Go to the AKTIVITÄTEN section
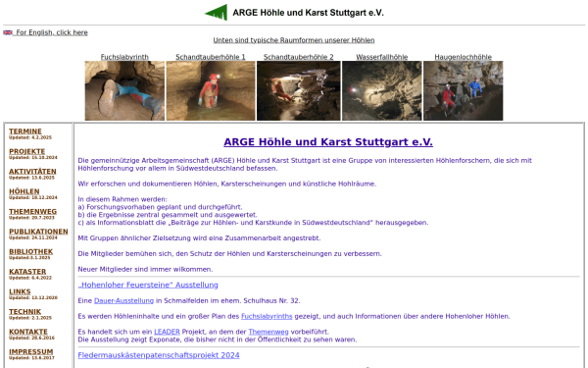 click(x=32, y=171)
